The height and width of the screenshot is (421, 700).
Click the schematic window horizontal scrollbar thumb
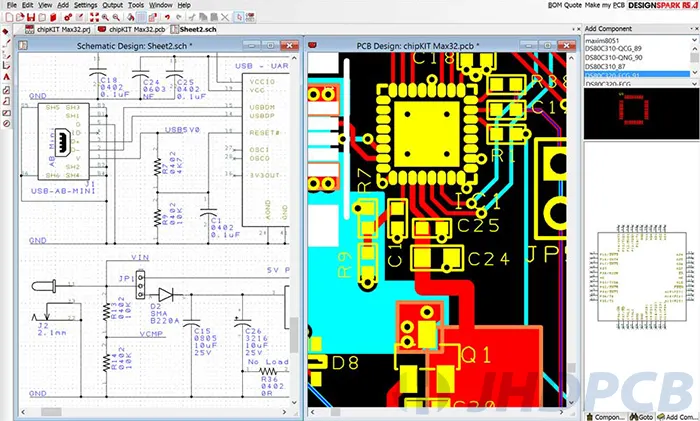tap(51, 412)
